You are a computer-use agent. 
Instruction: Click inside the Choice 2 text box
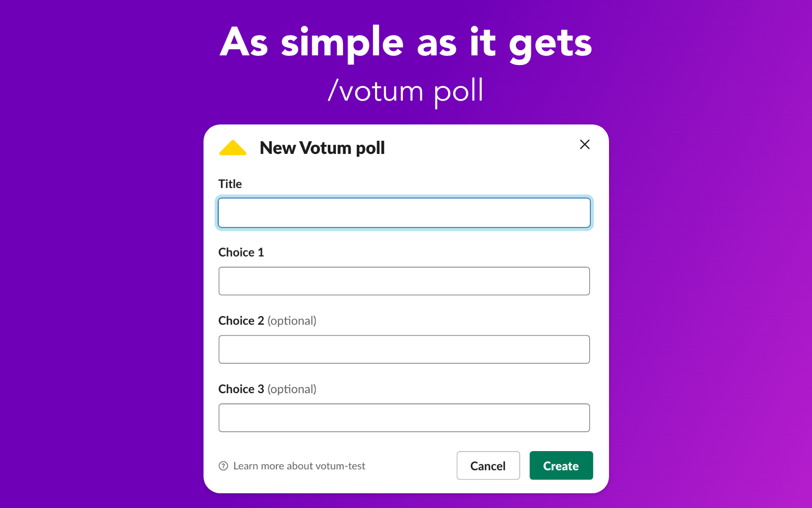[404, 350]
